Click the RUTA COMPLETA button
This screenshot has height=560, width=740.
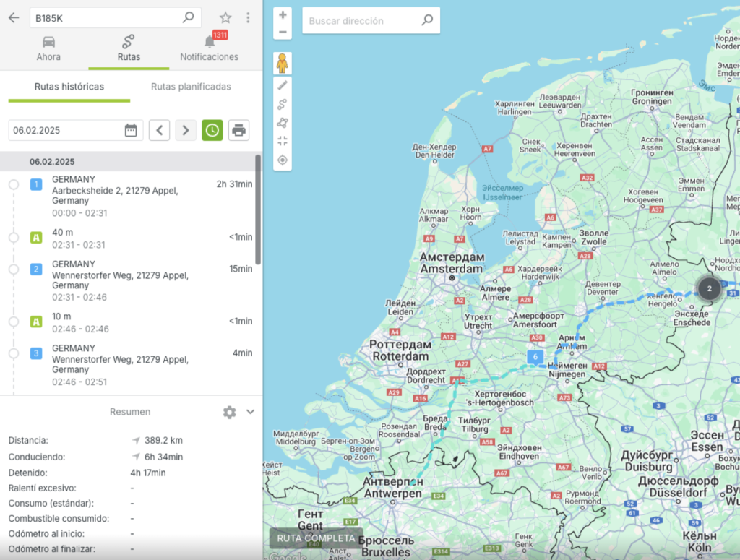point(316,538)
